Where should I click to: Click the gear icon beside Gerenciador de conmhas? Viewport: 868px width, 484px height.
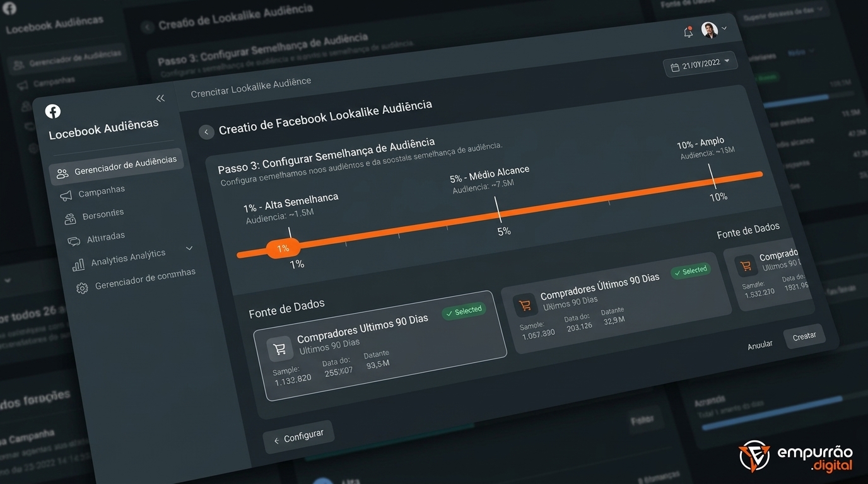[82, 288]
